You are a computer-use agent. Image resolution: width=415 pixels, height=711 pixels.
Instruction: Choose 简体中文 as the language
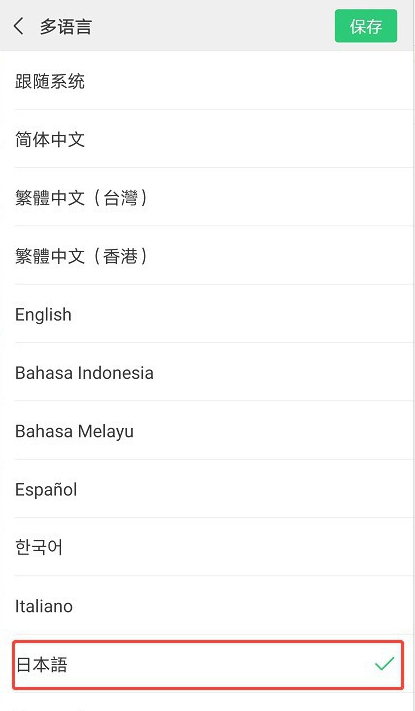coord(206,139)
